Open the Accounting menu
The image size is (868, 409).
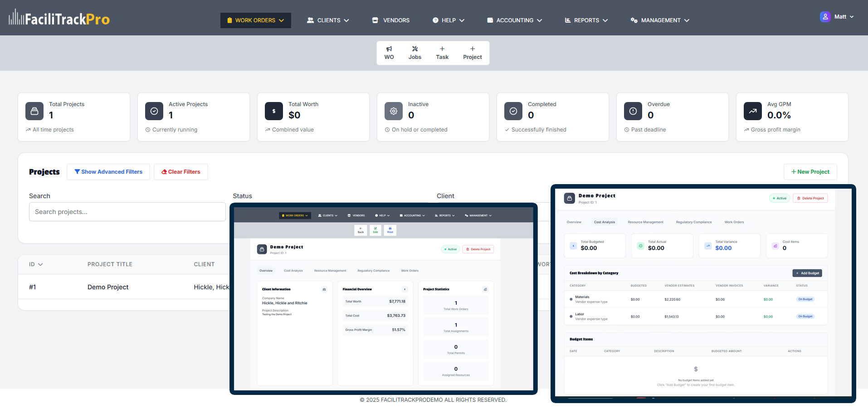[514, 20]
